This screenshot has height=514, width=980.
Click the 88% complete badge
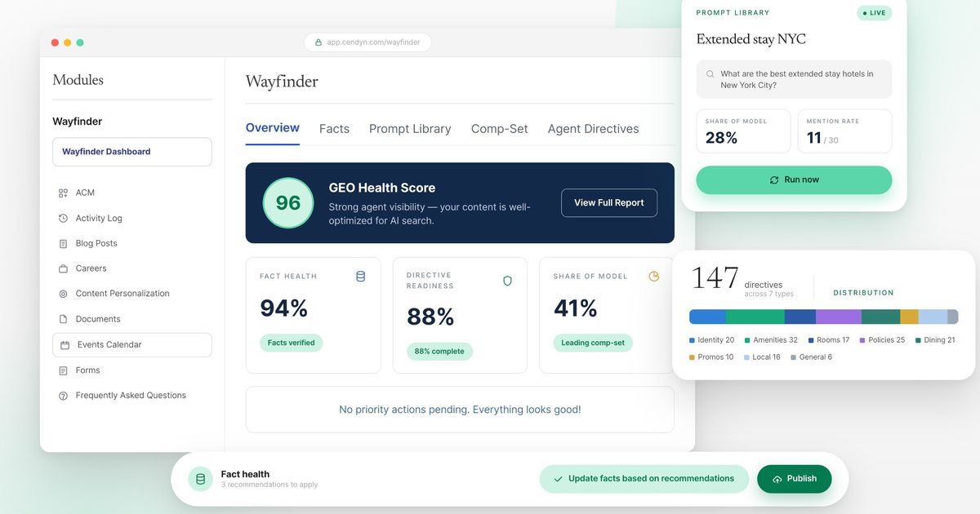tap(439, 352)
